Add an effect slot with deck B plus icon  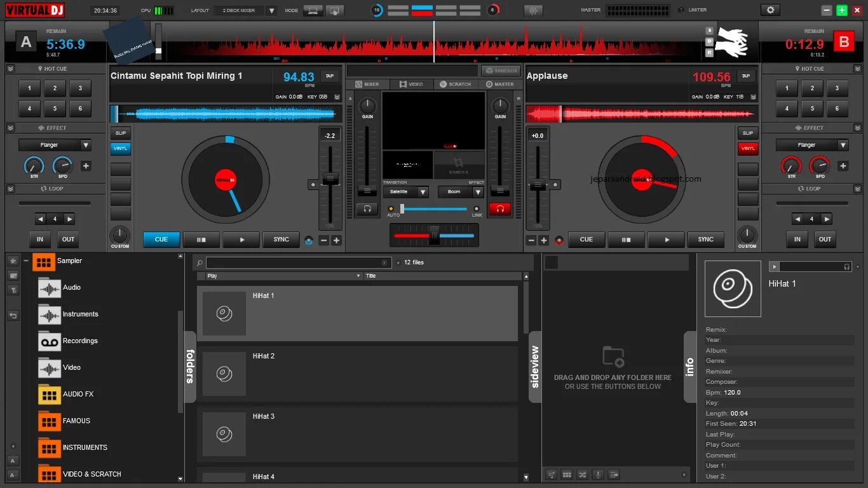[843, 166]
